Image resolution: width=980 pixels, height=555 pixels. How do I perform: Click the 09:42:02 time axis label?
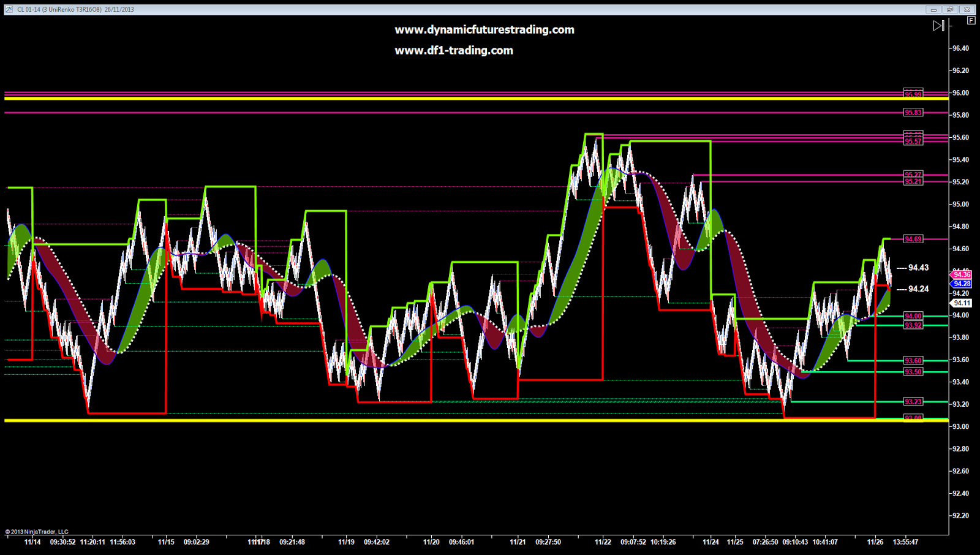(x=377, y=542)
